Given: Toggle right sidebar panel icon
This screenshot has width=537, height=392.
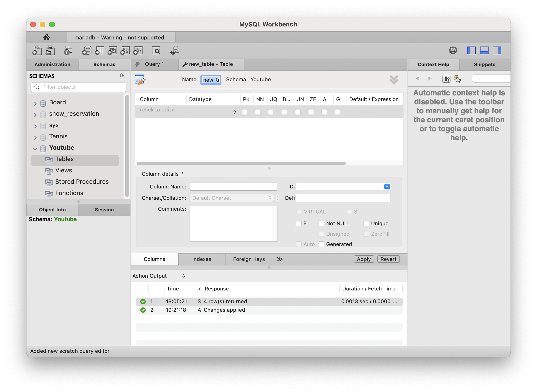Looking at the screenshot, I should tap(498, 50).
